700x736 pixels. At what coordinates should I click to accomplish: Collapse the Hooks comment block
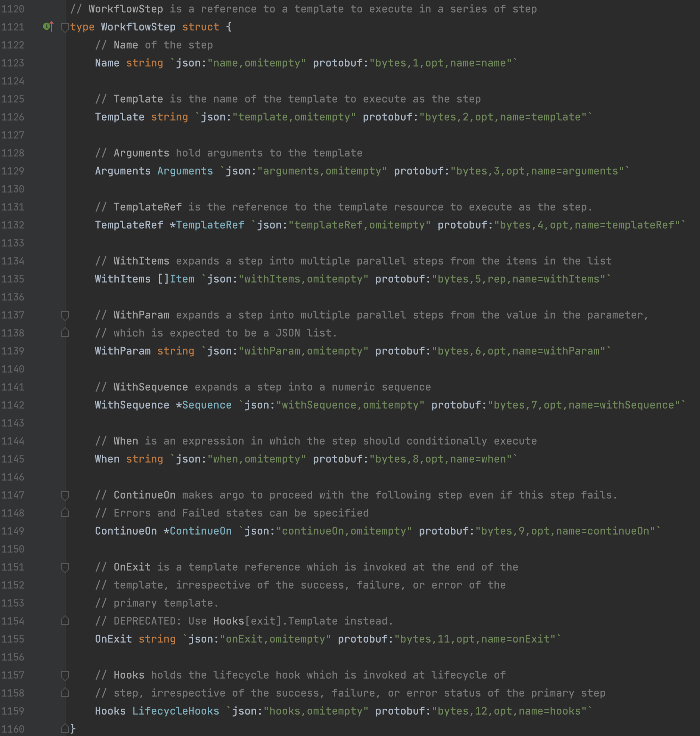pyautogui.click(x=65, y=675)
